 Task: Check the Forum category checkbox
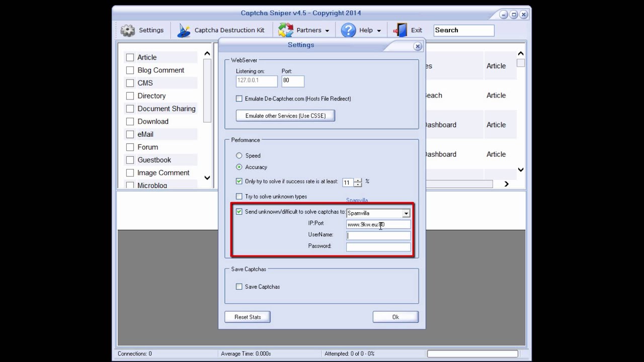[130, 147]
